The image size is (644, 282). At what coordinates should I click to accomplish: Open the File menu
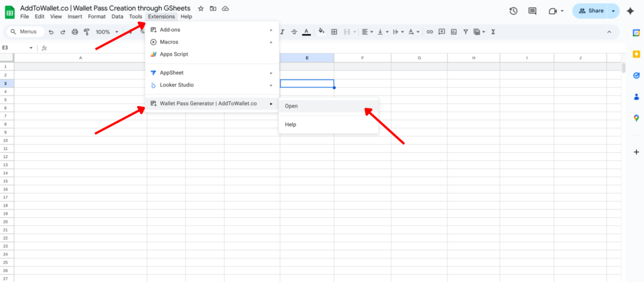pyautogui.click(x=25, y=17)
